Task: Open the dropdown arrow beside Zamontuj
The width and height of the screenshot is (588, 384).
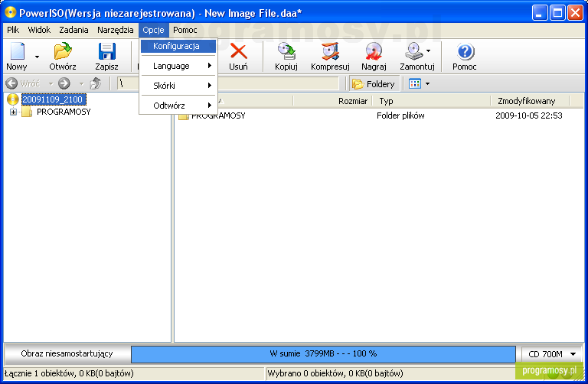Action: point(428,50)
